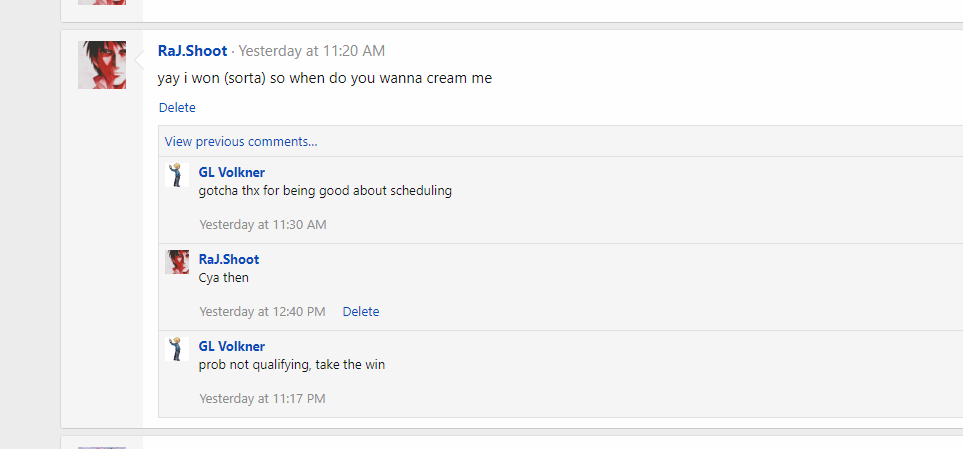Click GL Volkner avatar beside 'gotcha thx' comment
The image size is (963, 449).
(177, 175)
